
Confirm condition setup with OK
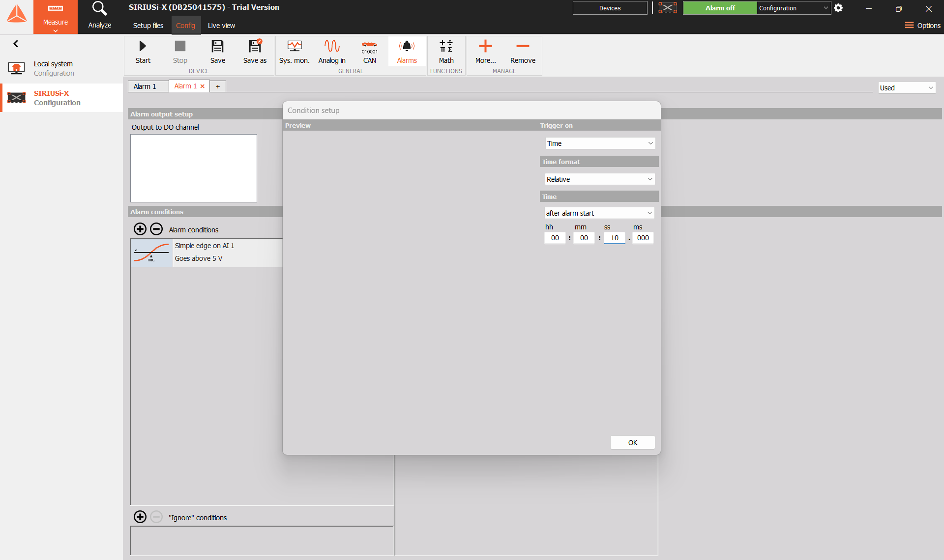click(633, 443)
